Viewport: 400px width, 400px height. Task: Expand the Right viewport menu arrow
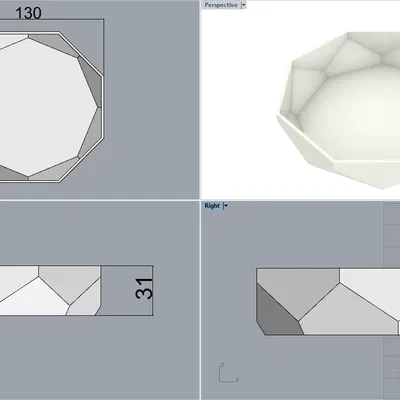[226, 206]
